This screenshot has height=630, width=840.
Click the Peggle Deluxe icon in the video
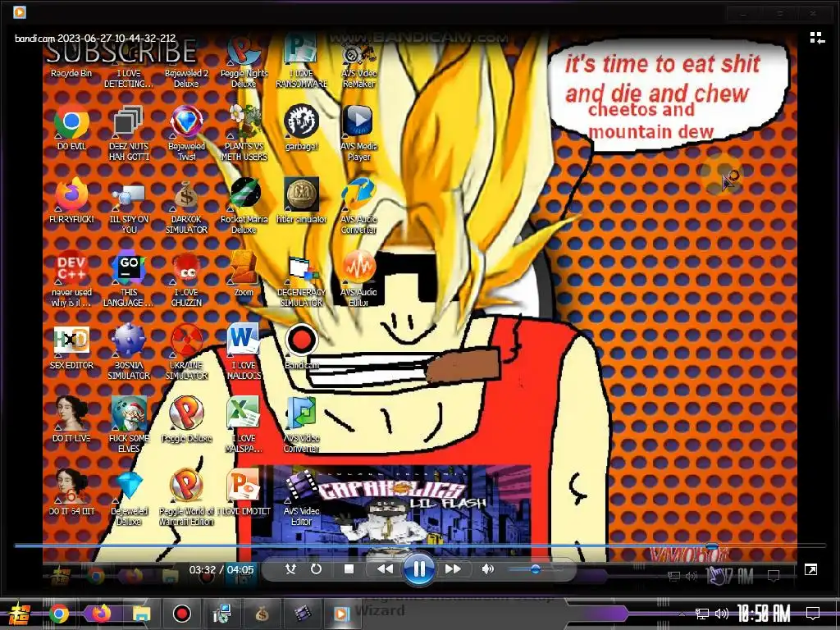[186, 419]
